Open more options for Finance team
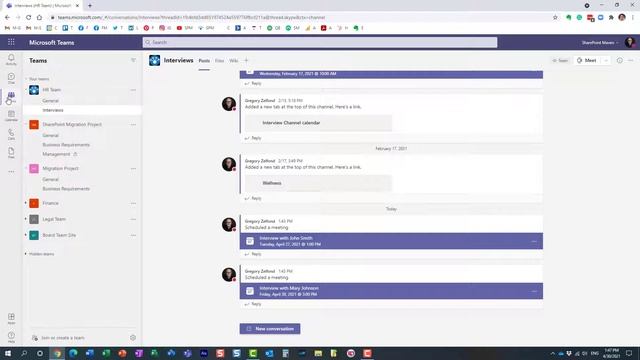 133,203
